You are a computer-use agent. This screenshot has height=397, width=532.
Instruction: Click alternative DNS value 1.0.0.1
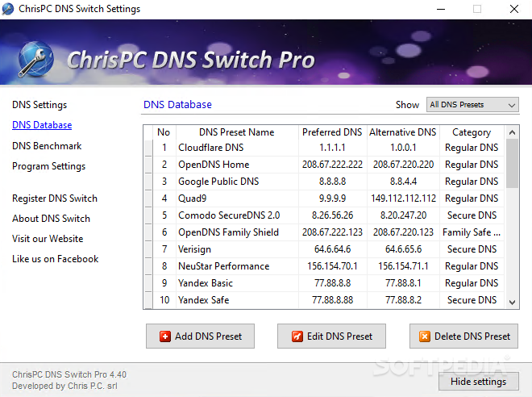pos(403,148)
